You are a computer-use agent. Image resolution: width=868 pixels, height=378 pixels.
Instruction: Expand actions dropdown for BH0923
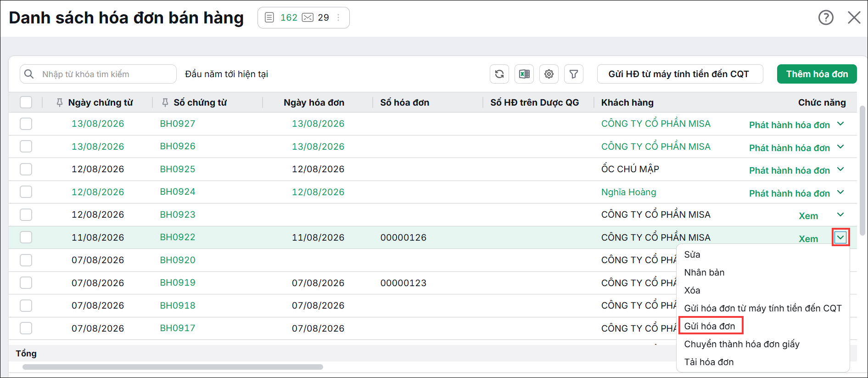coord(840,214)
